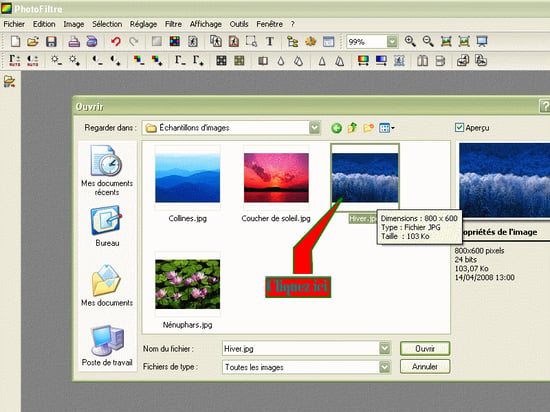550x412 pixels.
Task: Open the Outils menu
Action: [x=239, y=24]
